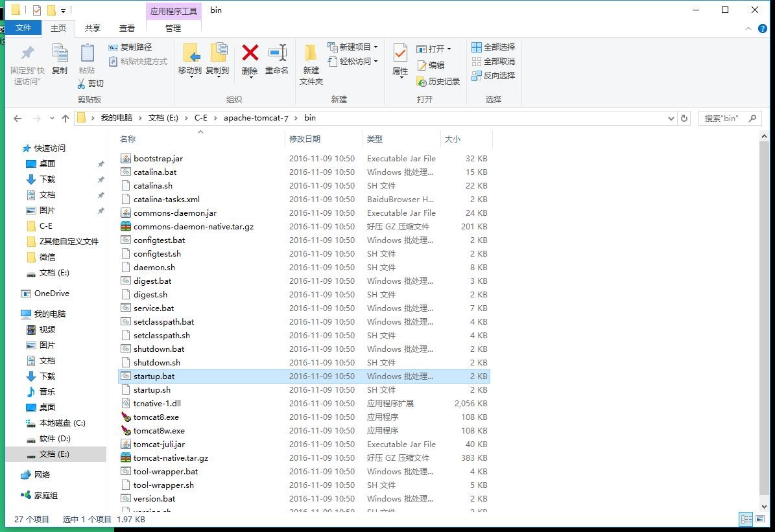Expand the Easy access dropdown
This screenshot has height=532, width=775.
376,62
